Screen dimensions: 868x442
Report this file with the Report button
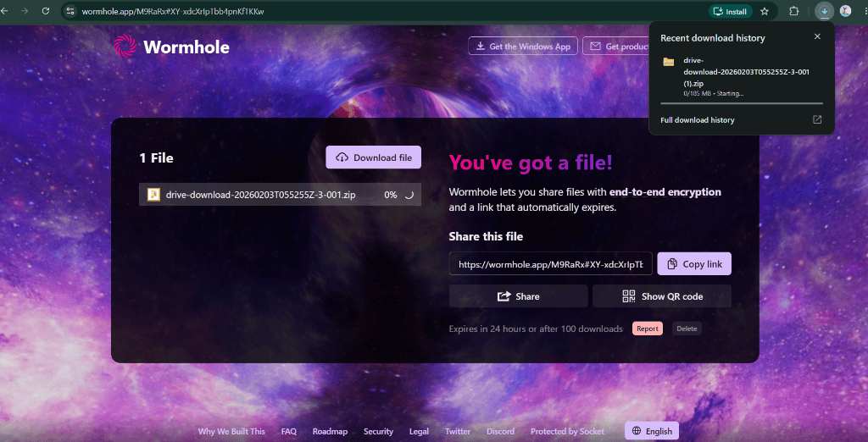pos(648,329)
